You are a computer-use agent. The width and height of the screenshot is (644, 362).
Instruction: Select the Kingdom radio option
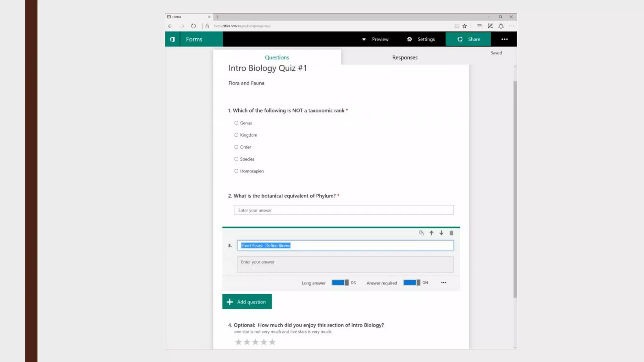pyautogui.click(x=236, y=135)
